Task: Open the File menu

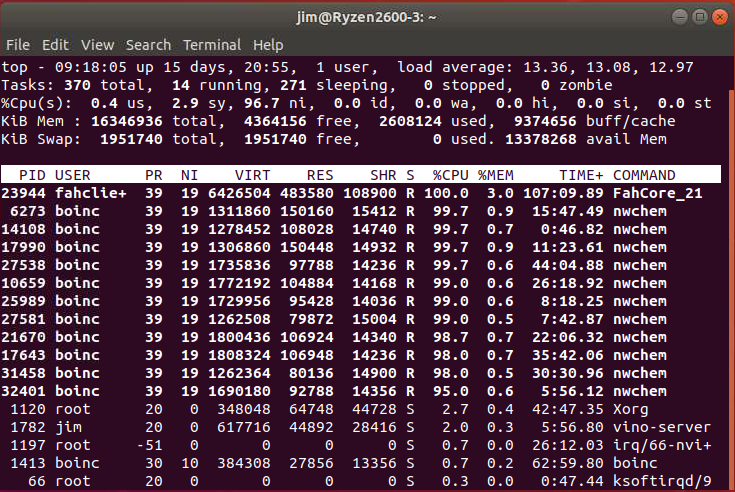Action: [x=18, y=45]
